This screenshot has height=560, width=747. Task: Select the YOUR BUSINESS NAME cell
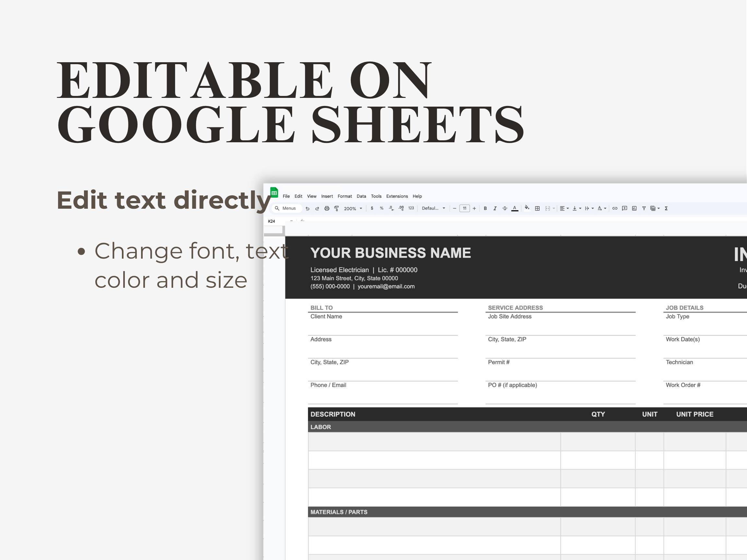coord(390,253)
